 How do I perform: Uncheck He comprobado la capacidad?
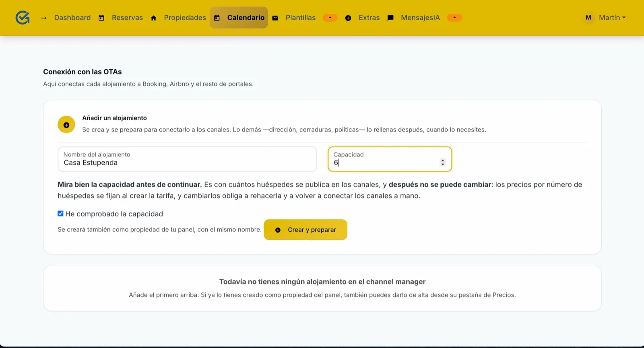click(x=60, y=214)
